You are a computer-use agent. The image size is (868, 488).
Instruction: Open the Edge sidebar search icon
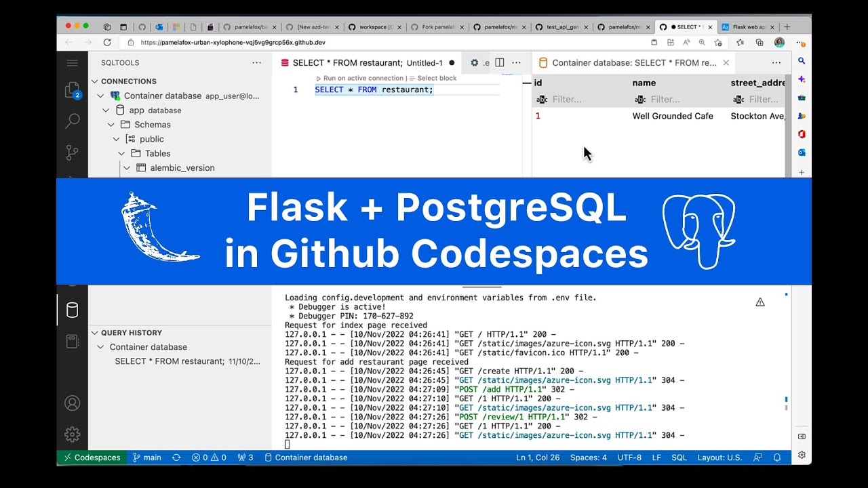click(802, 60)
